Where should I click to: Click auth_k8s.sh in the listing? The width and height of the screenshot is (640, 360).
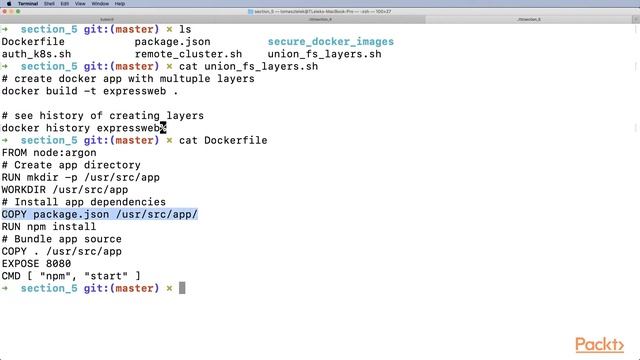[36, 54]
